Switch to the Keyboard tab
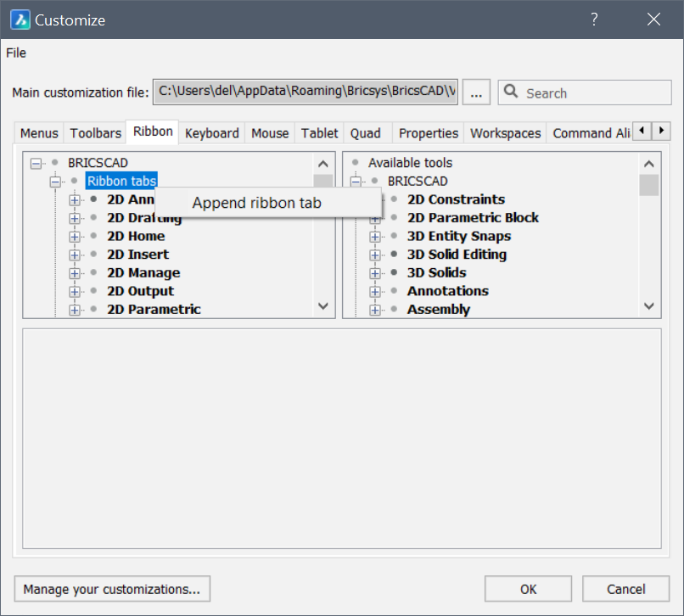 (211, 133)
